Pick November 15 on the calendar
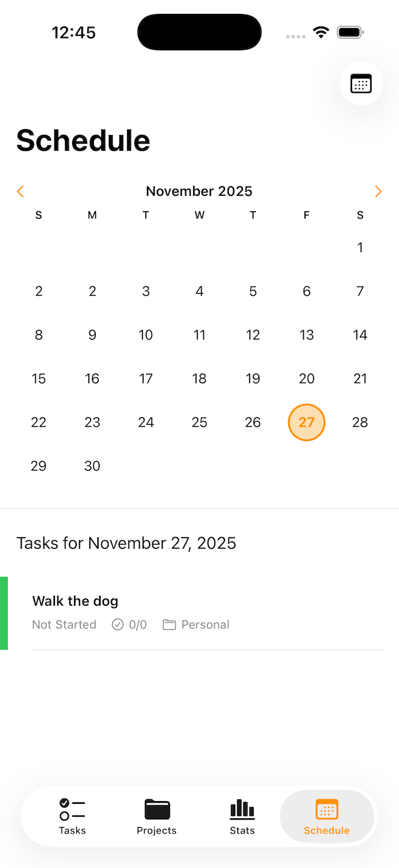This screenshot has height=868, width=399. [39, 379]
